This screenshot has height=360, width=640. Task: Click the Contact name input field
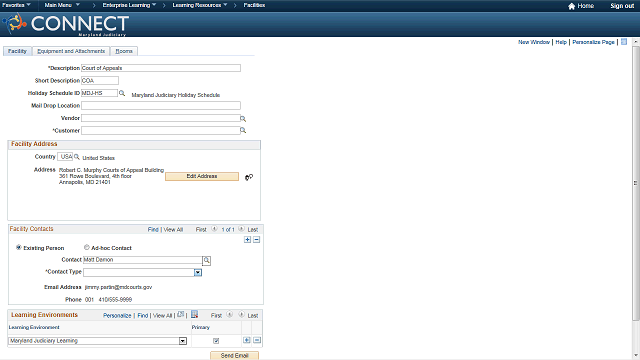tap(142, 260)
